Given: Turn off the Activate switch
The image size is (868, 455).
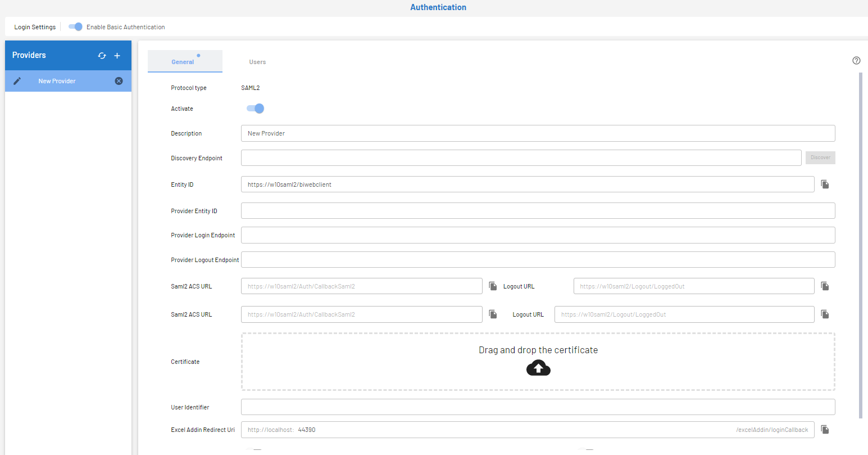Looking at the screenshot, I should (x=255, y=109).
